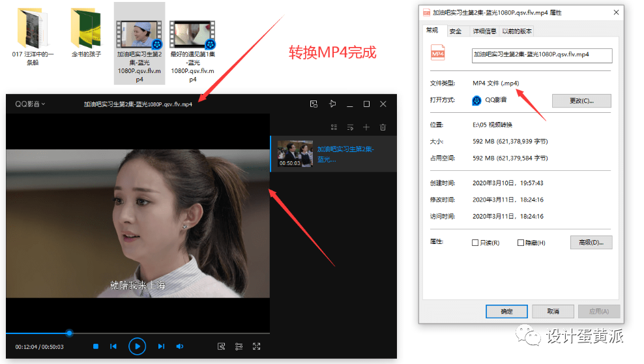Click the player title 加油吧实习生第2集-蓝光1080P.qsv.flv.mp4
The width and height of the screenshot is (644, 364).
138,104
